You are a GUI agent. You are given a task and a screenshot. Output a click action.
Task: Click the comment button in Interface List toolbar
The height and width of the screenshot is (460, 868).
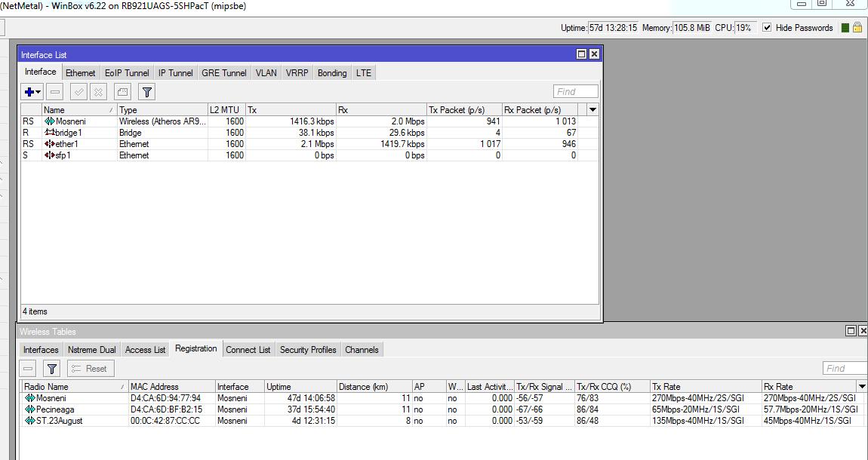[x=123, y=92]
